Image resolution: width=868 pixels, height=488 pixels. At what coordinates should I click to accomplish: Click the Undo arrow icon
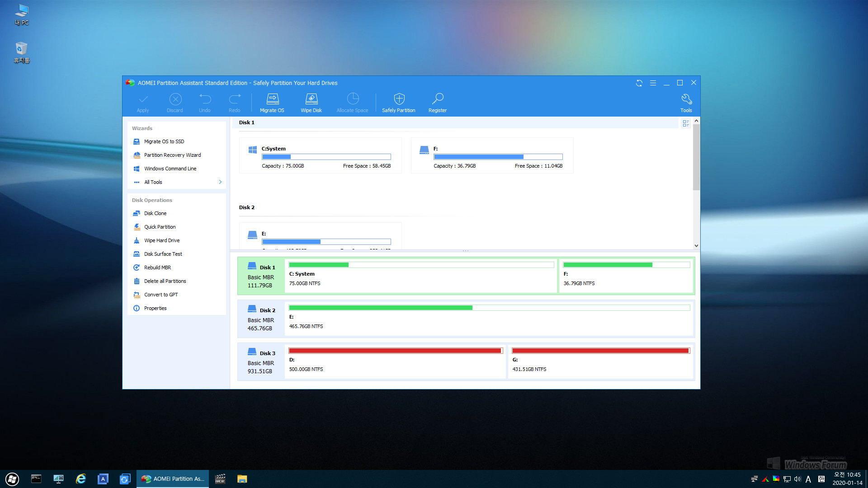[205, 99]
